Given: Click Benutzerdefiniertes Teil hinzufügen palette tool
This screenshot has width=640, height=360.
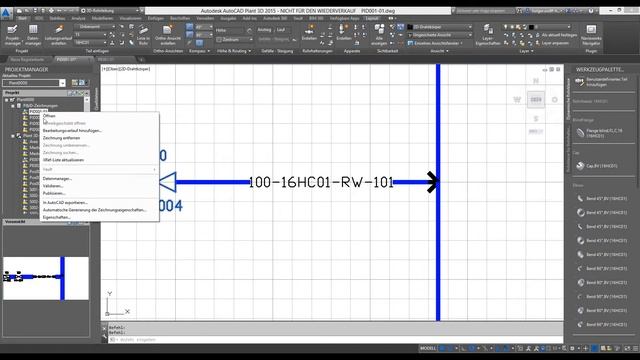Looking at the screenshot, I should (603, 82).
